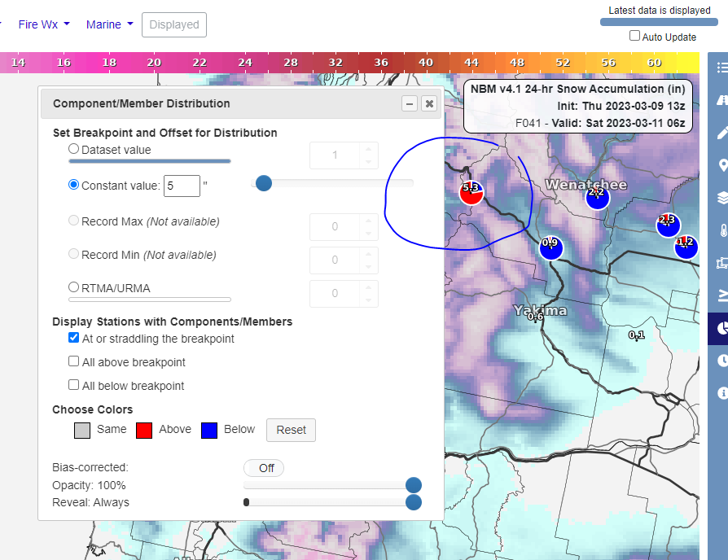Click the Constant value input field
728x560 pixels.
click(182, 186)
